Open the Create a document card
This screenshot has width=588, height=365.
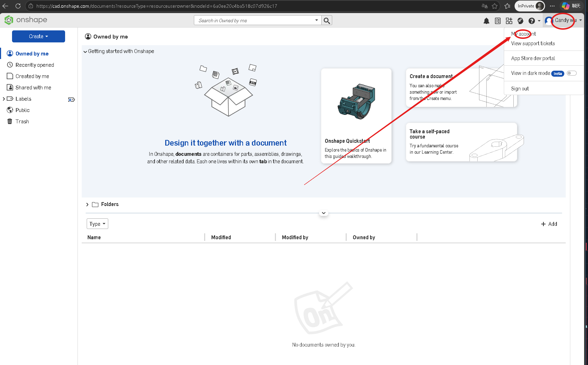click(x=461, y=88)
